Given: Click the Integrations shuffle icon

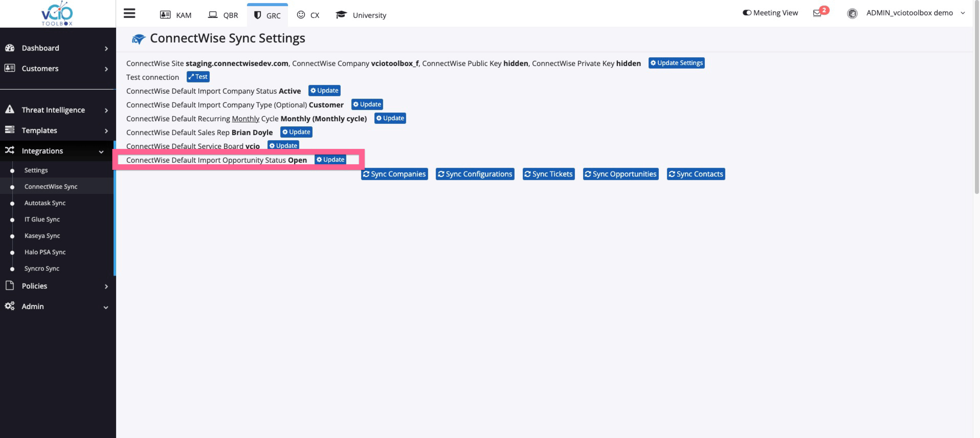Looking at the screenshot, I should pyautogui.click(x=10, y=150).
